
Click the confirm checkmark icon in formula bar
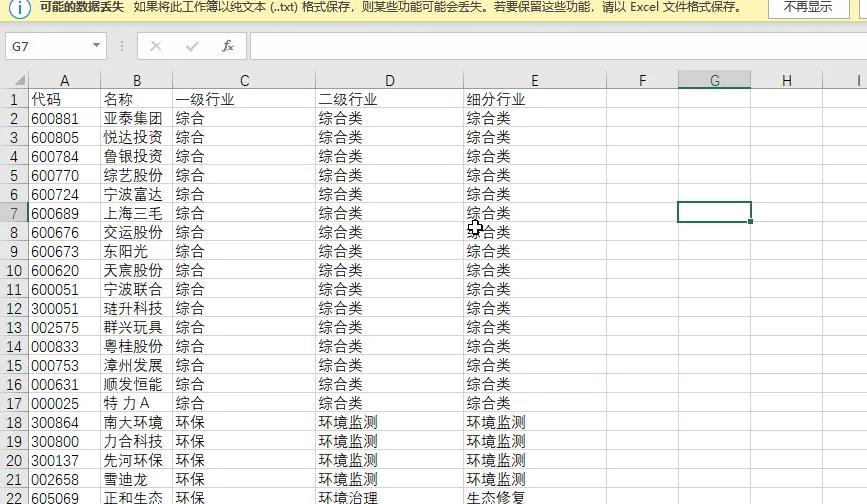(x=192, y=46)
